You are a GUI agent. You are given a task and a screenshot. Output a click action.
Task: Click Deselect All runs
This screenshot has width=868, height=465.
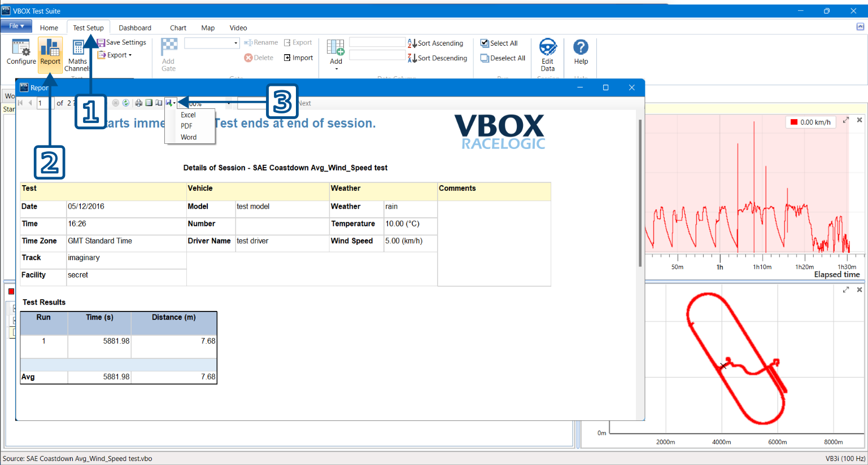(503, 58)
